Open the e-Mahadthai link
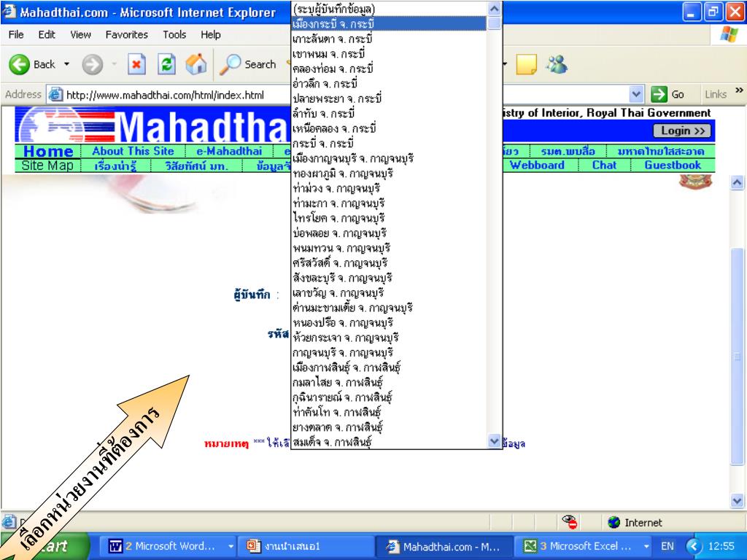 [x=229, y=151]
